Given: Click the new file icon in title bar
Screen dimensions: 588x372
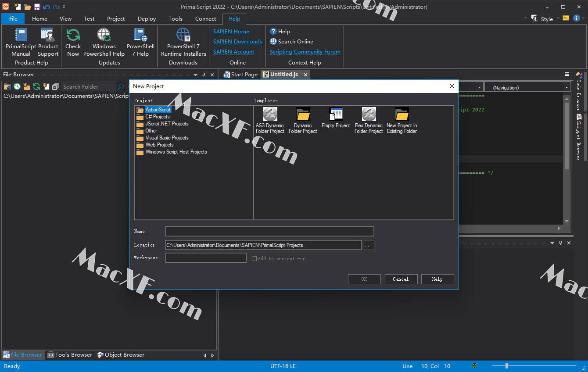Looking at the screenshot, I should (17, 7).
